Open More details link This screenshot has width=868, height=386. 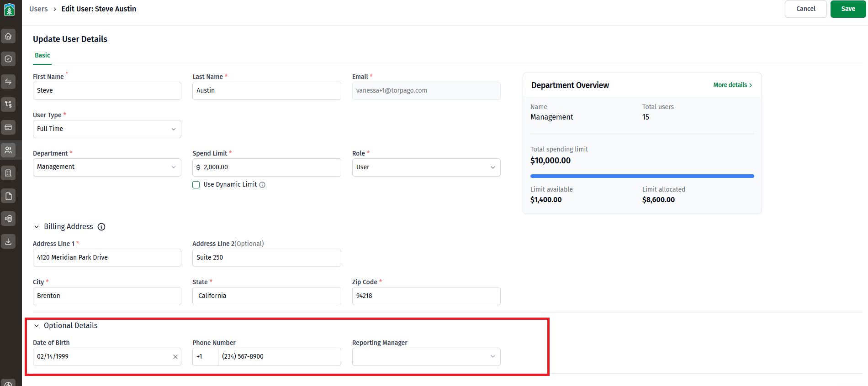coord(733,85)
